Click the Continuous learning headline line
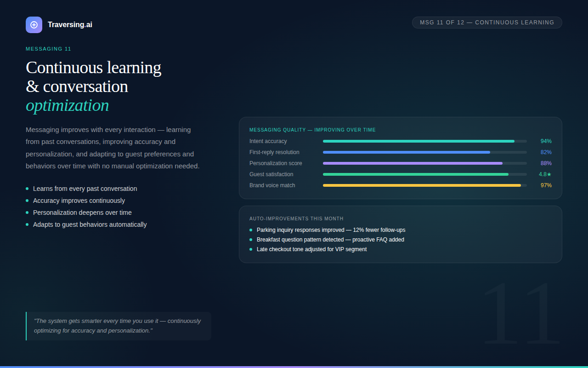The width and height of the screenshot is (588, 368). (x=93, y=68)
